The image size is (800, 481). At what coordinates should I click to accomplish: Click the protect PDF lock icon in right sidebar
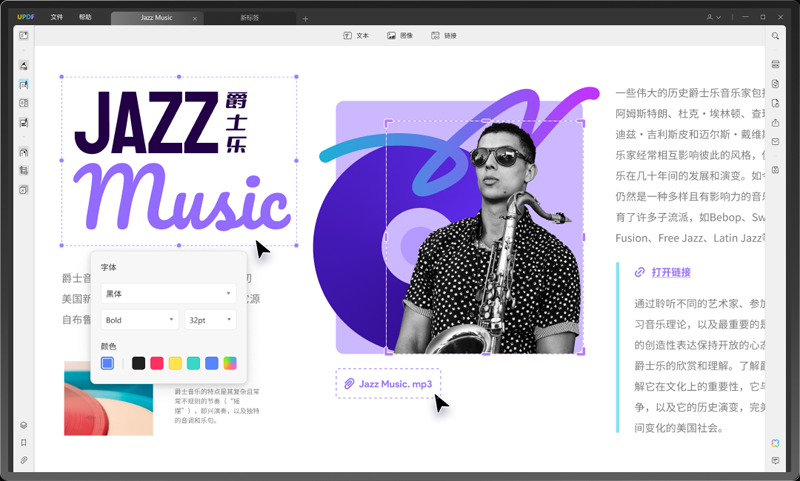coord(775,104)
